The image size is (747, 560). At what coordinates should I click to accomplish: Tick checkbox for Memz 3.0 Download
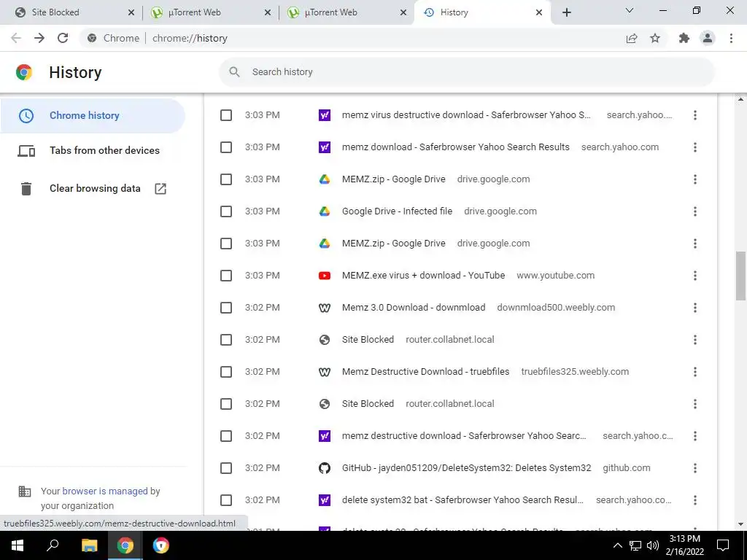(226, 308)
